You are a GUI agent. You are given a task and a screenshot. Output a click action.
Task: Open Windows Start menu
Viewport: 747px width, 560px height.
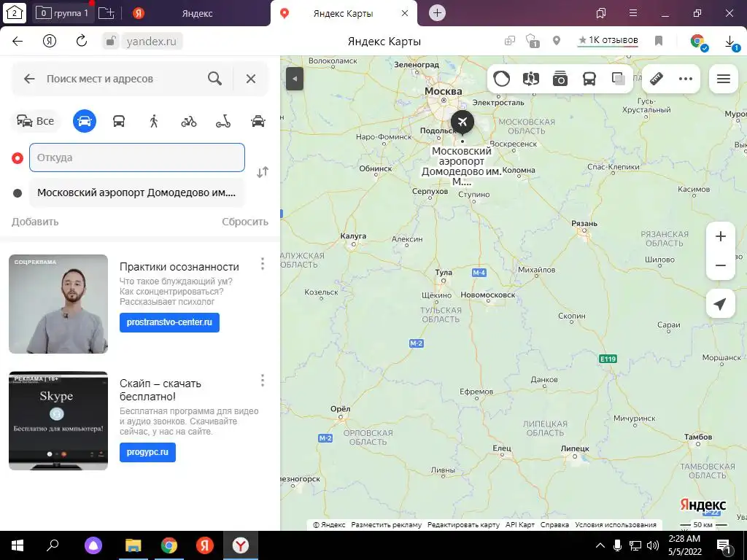click(18, 545)
